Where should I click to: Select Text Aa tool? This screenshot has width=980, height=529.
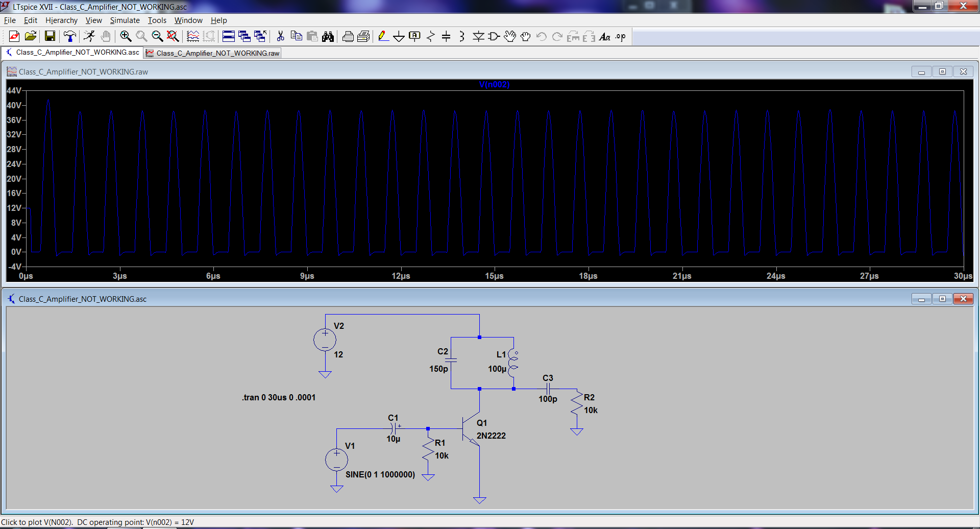coord(605,36)
